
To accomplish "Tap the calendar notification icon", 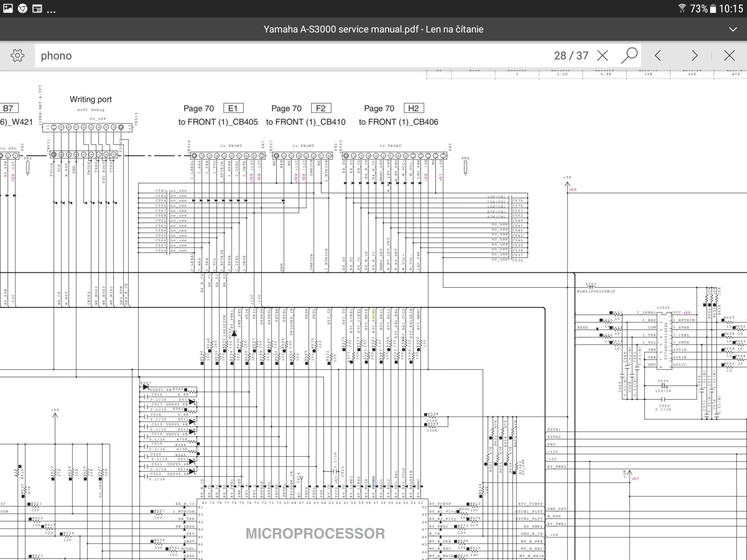I will point(37,8).
